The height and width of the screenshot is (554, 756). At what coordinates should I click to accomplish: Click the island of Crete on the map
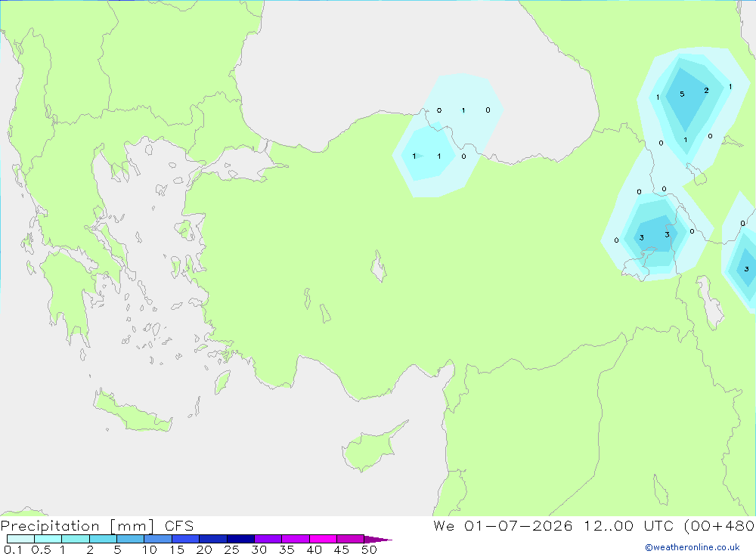coord(132,413)
